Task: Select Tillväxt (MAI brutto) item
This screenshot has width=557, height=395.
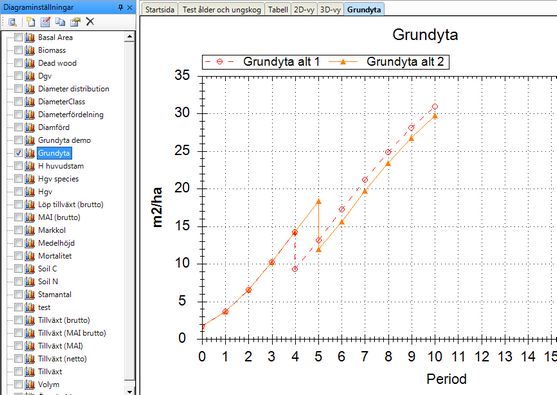Action: pyautogui.click(x=72, y=333)
